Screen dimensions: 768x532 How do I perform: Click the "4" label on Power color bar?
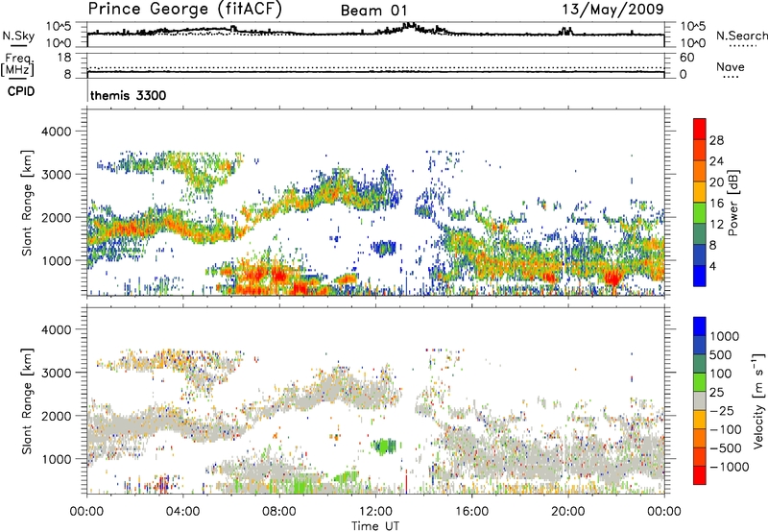point(713,267)
